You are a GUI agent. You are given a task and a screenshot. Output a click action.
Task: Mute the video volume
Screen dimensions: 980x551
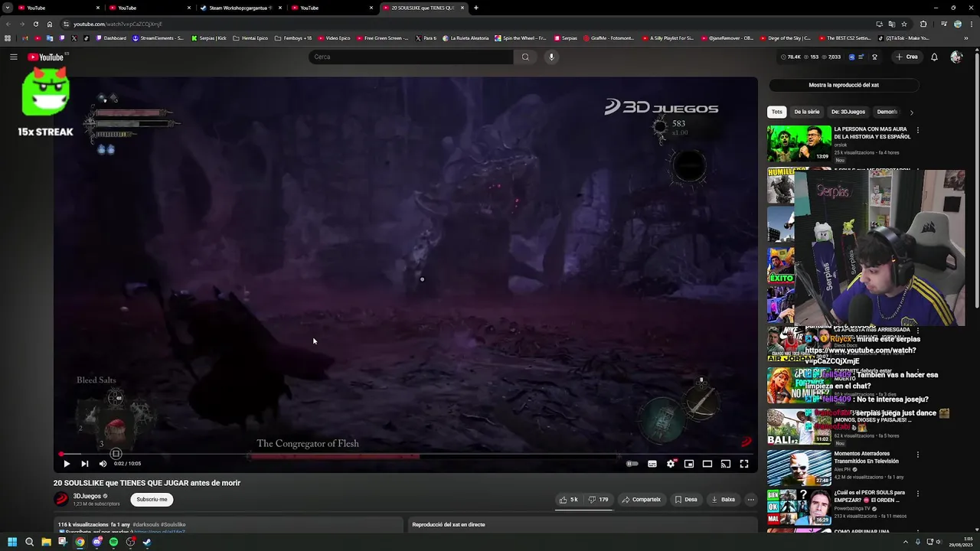(x=103, y=464)
